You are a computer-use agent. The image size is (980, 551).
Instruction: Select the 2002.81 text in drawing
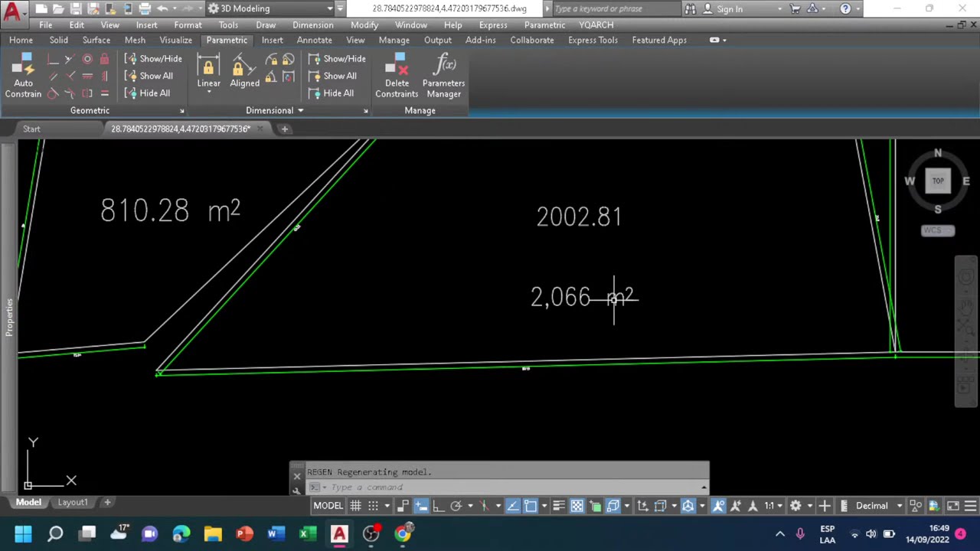tap(579, 217)
